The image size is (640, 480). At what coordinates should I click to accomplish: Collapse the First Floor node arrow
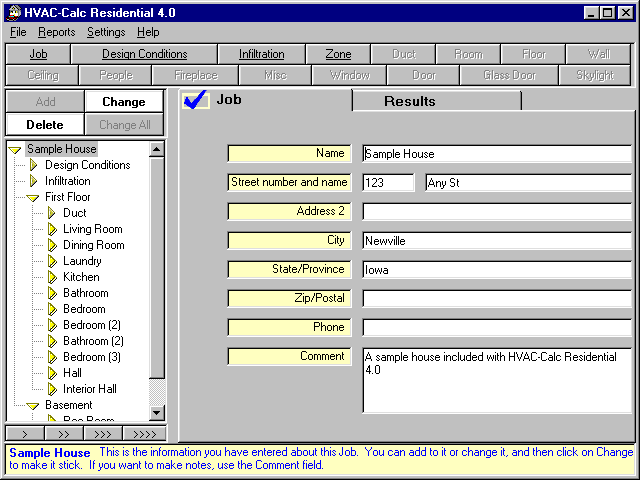pyautogui.click(x=33, y=198)
